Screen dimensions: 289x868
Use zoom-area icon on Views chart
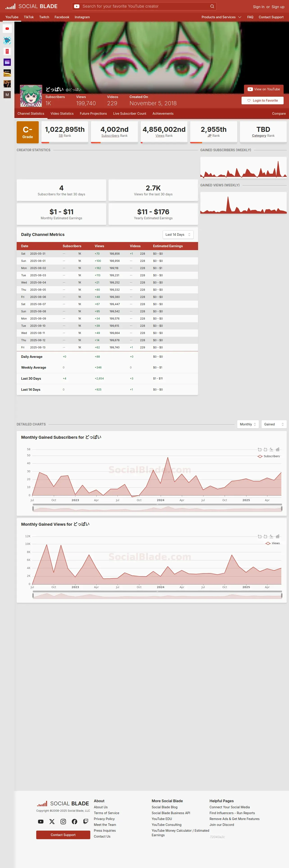click(x=259, y=537)
